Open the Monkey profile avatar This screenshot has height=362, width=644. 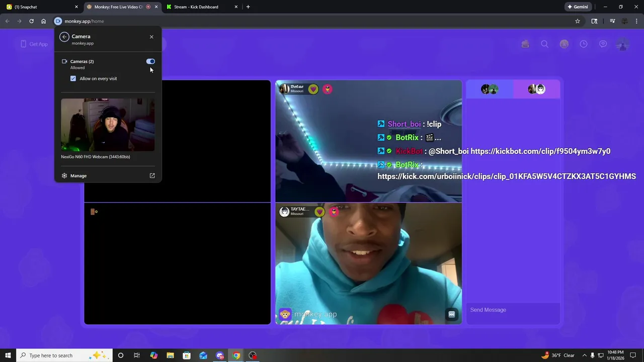(623, 44)
